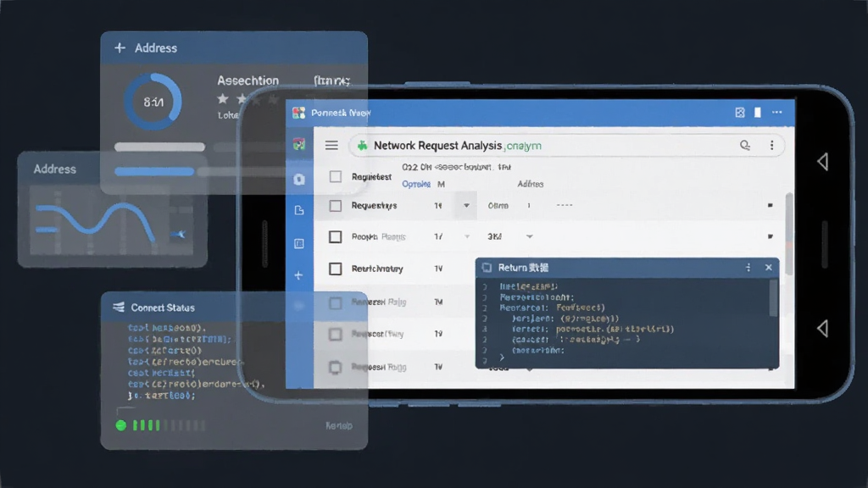The width and height of the screenshot is (868, 488).
Task: Close the Return panel
Action: pyautogui.click(x=768, y=267)
